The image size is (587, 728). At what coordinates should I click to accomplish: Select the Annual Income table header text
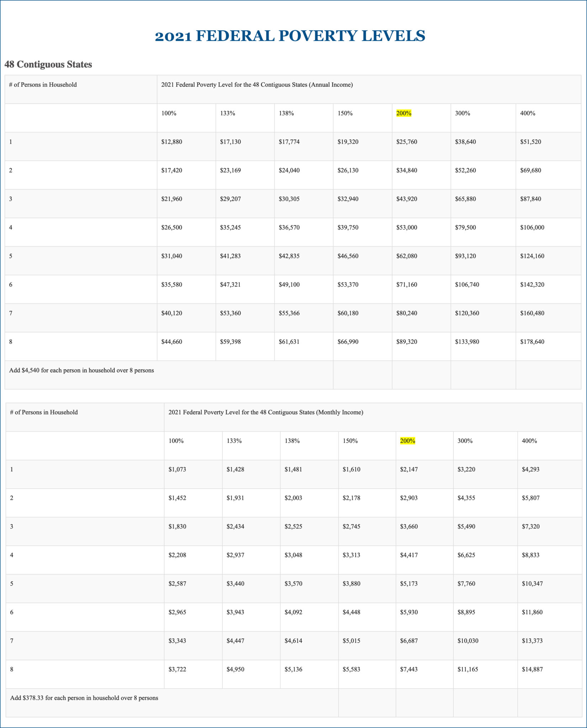pyautogui.click(x=257, y=85)
